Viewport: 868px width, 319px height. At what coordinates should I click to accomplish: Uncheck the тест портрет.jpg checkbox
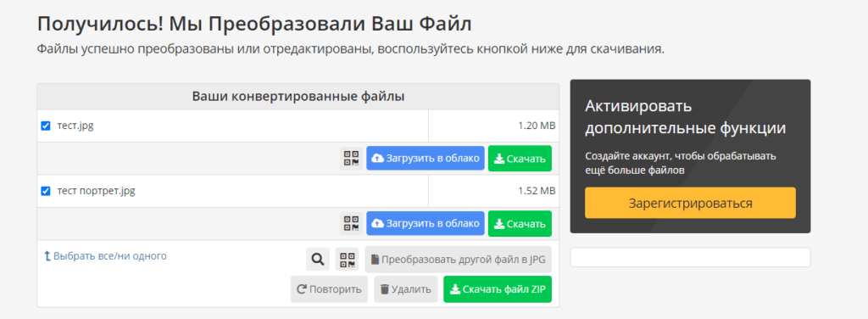46,192
